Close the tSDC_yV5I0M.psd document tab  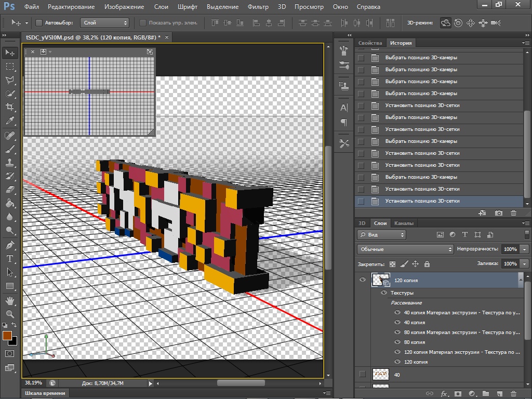pos(167,37)
